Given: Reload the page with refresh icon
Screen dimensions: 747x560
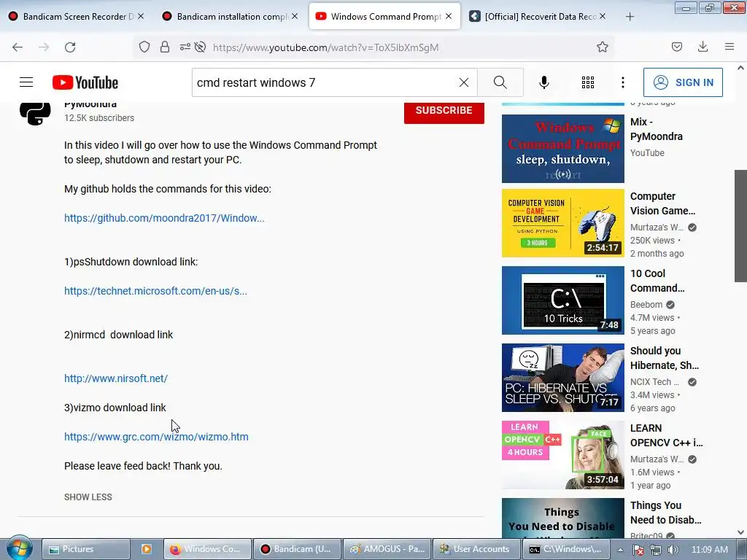Looking at the screenshot, I should [70, 47].
